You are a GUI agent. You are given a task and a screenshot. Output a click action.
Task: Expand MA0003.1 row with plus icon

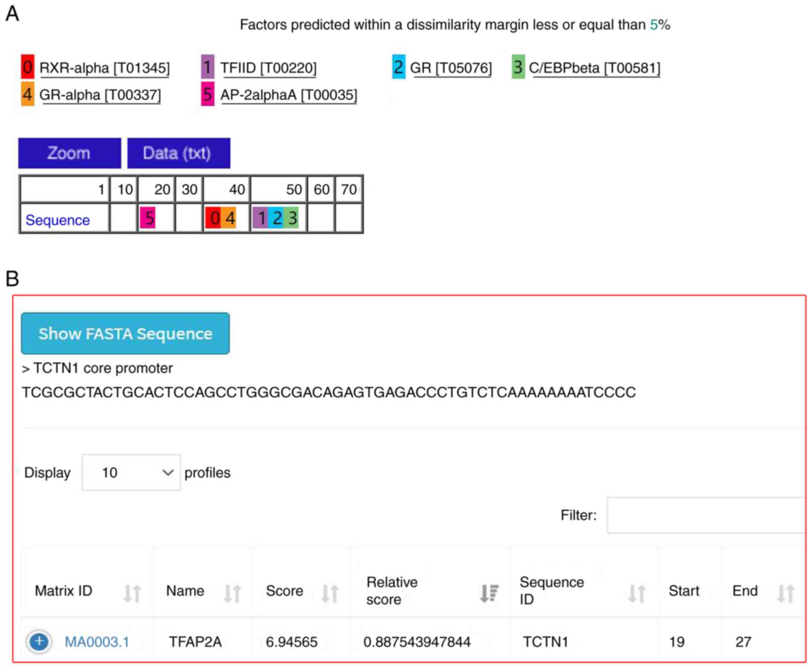coord(39,641)
